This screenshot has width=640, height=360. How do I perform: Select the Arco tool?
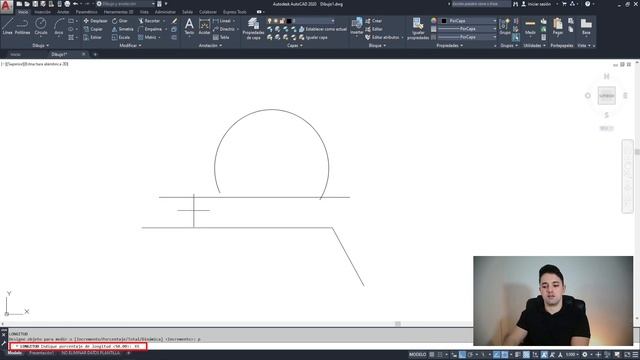59,27
